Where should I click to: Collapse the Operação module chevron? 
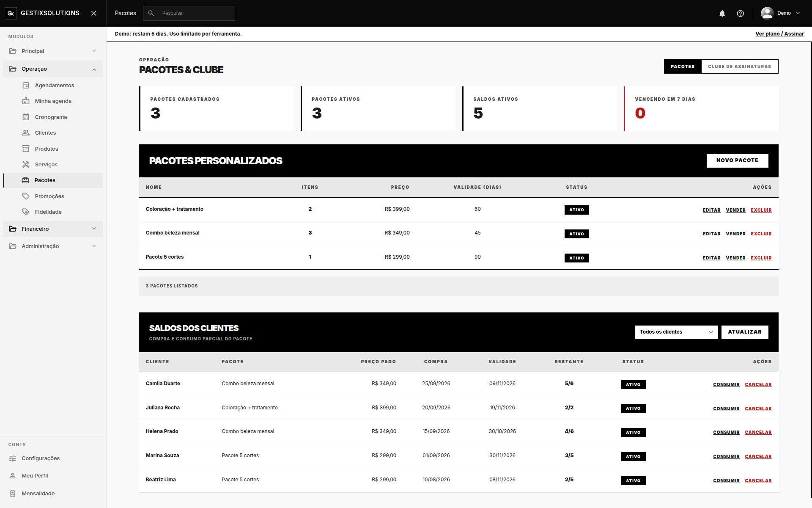click(94, 69)
